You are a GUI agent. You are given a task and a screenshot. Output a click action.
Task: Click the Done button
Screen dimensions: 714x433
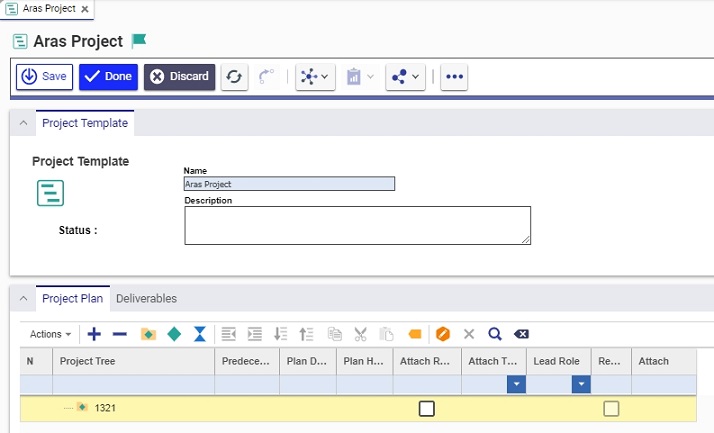tap(108, 76)
